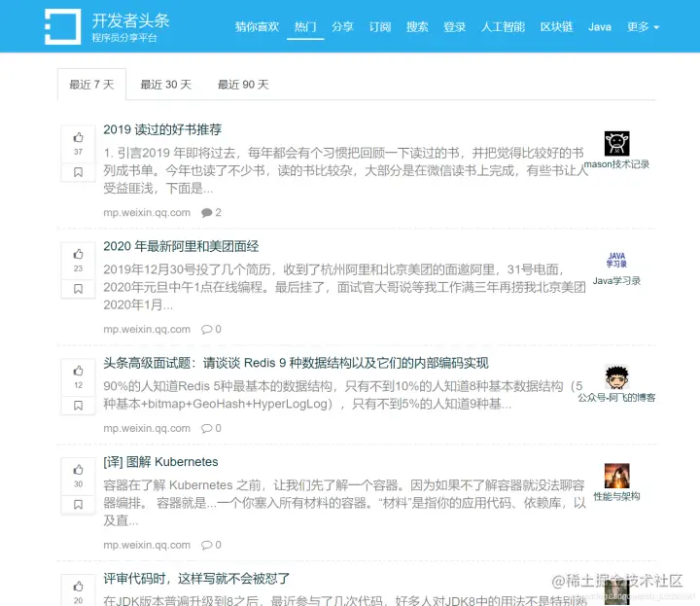The image size is (700, 606).
Task: Click mp.weixin.qq.com under 阿里和美团面经
Action: click(x=147, y=329)
